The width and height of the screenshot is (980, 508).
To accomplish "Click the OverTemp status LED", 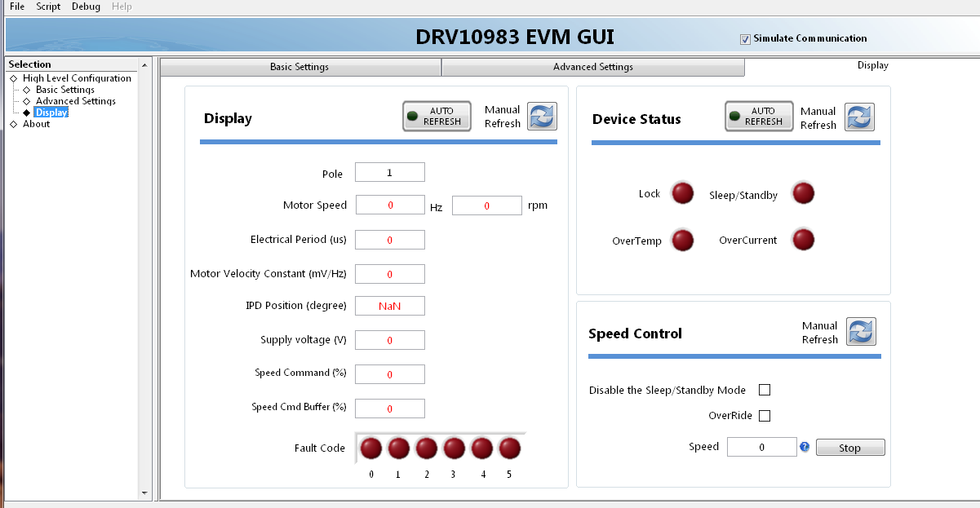I will [682, 241].
